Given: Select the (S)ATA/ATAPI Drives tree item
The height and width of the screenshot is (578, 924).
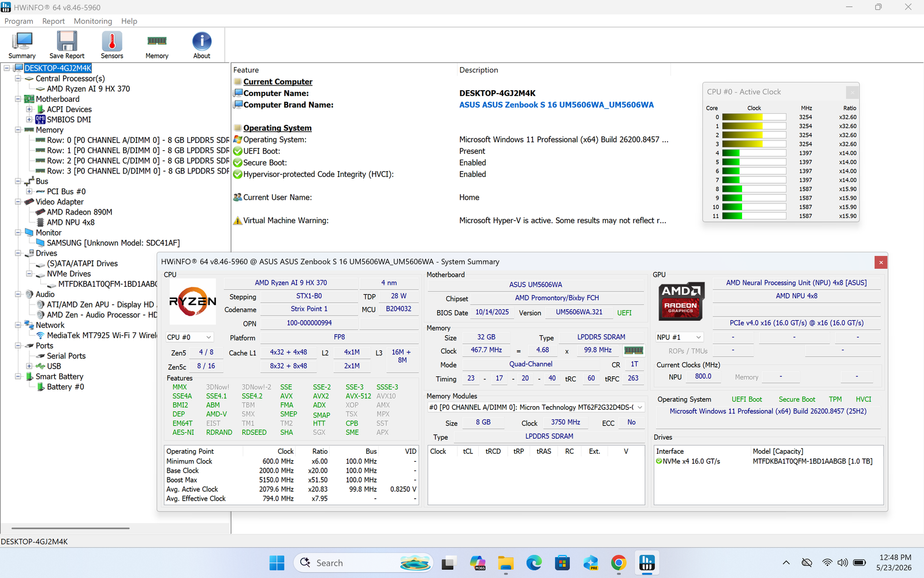Looking at the screenshot, I should tap(82, 264).
